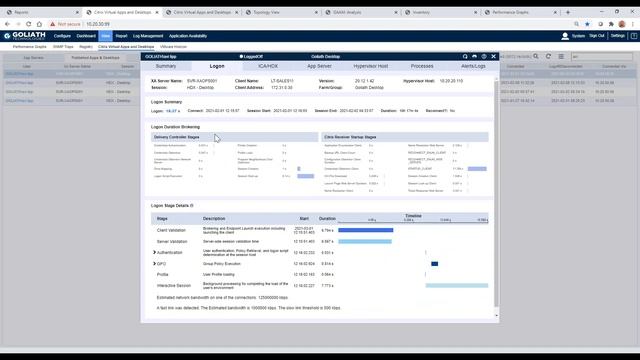Click the dialog scrollbar up arrow

pyautogui.click(x=496, y=79)
